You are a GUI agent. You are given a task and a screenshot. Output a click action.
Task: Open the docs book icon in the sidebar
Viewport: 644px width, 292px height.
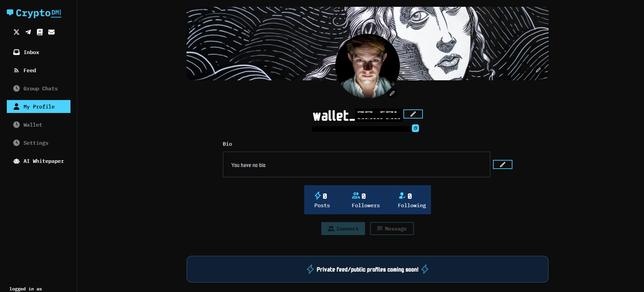[x=40, y=32]
